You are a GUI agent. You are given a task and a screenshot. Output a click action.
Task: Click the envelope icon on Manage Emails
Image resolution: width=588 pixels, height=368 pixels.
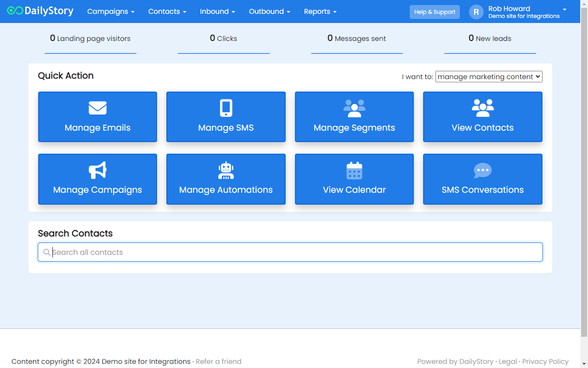point(97,108)
